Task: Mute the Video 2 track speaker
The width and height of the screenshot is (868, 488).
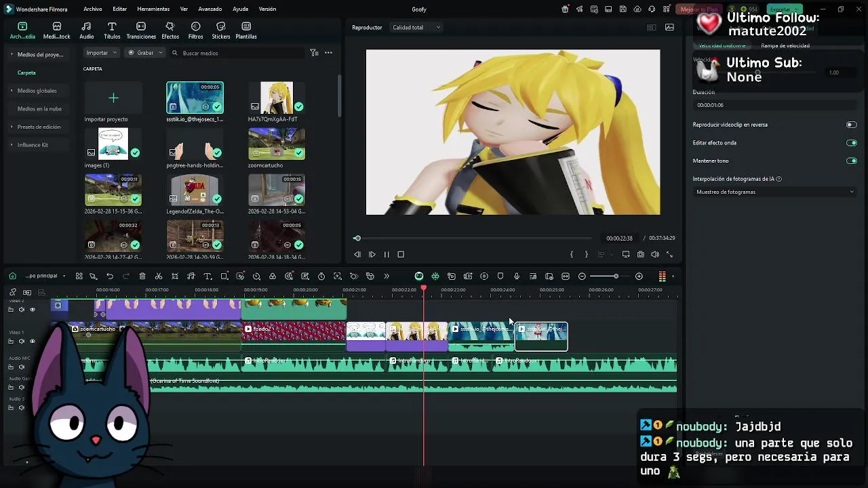Action: coord(22,310)
